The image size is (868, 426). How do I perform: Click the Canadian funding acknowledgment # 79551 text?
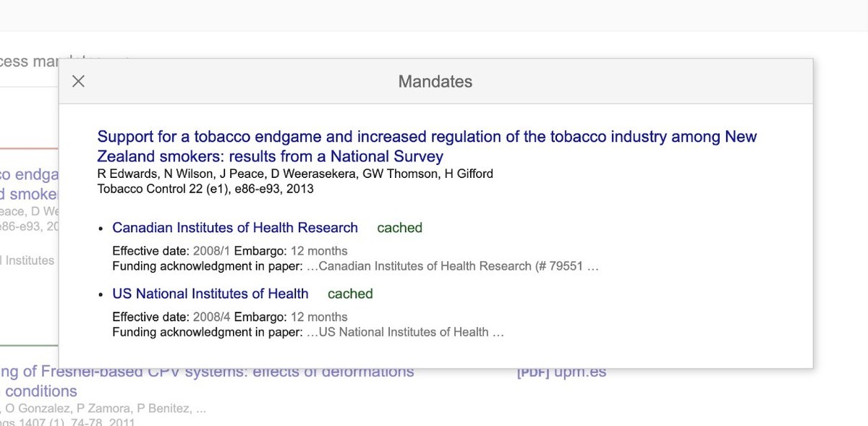coord(459,266)
